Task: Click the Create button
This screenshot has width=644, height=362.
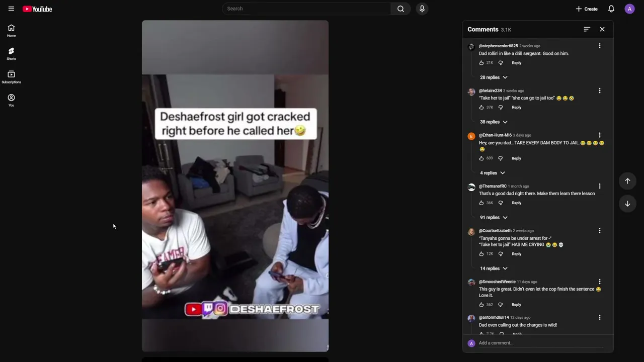Action: tap(587, 9)
